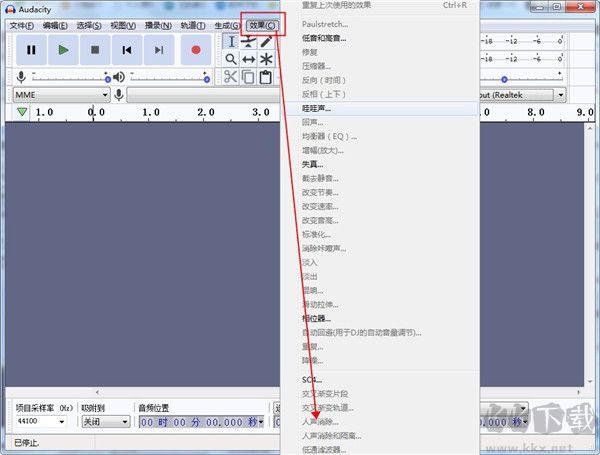Select the Time Shift arrow tool

coord(249,59)
